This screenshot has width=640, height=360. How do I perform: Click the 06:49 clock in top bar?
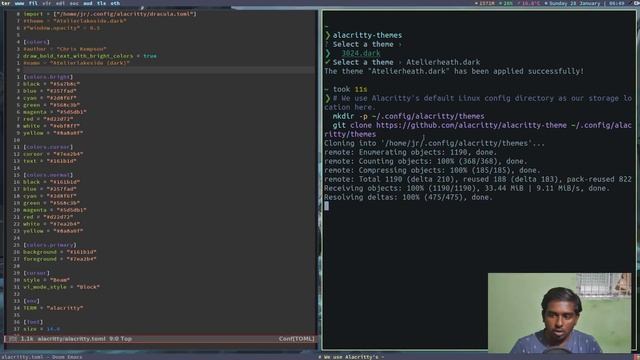617,3
